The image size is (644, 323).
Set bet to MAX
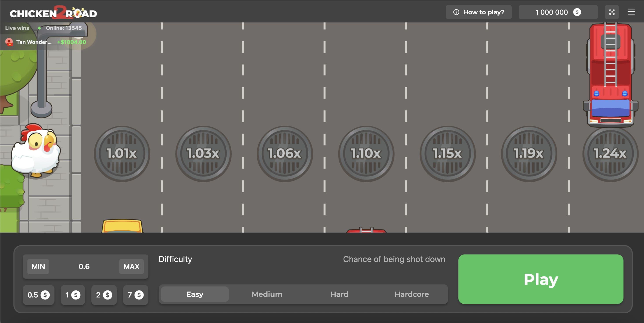(131, 266)
